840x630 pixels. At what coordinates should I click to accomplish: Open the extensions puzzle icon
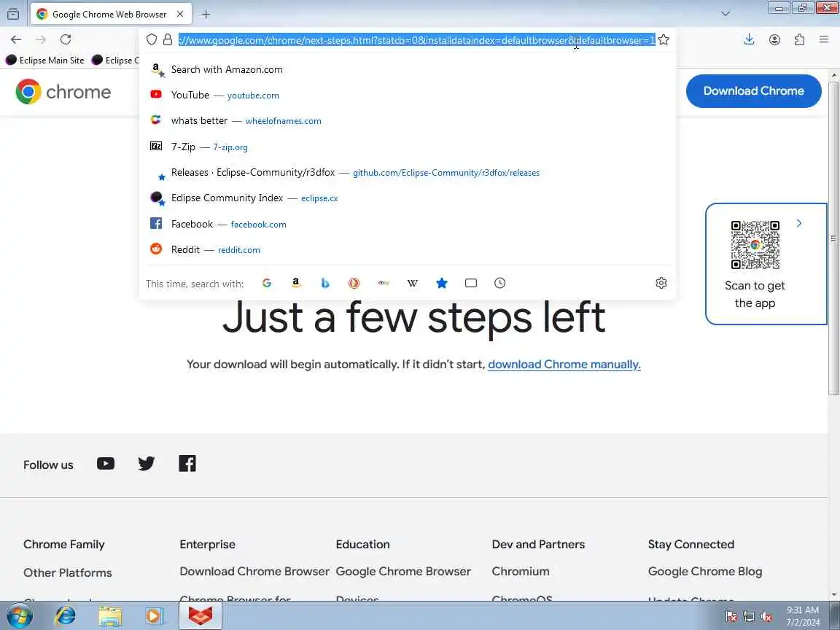tap(799, 39)
